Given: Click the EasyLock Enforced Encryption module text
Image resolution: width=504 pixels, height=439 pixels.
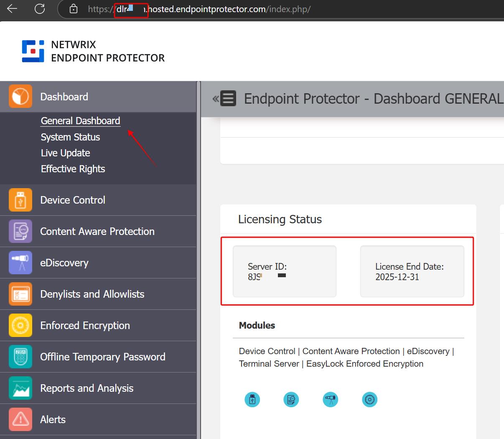Looking at the screenshot, I should pos(365,364).
